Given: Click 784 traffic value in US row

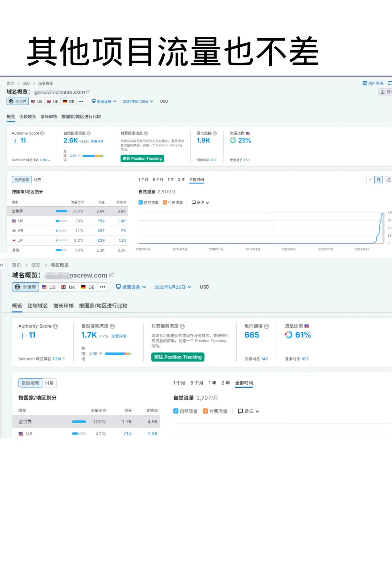Looking at the screenshot, I should pyautogui.click(x=101, y=221).
